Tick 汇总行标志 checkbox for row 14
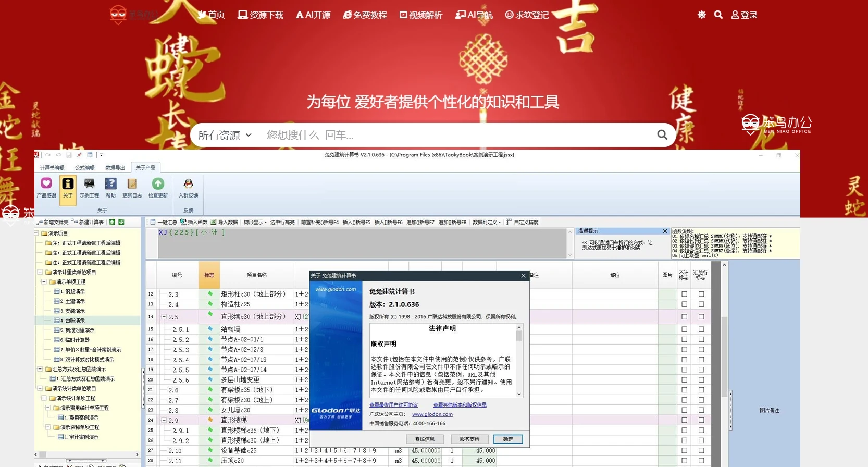Viewport: 868px width, 467px height. pyautogui.click(x=701, y=316)
